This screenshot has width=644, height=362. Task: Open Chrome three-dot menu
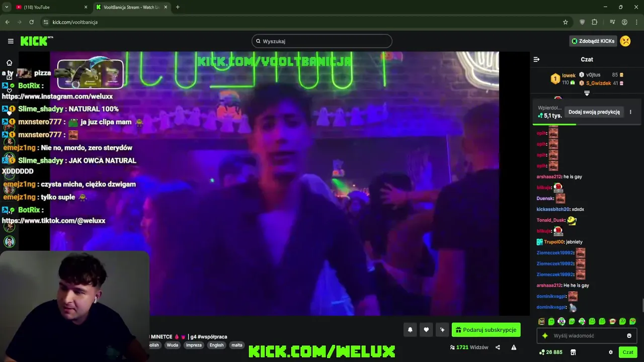pyautogui.click(x=636, y=22)
